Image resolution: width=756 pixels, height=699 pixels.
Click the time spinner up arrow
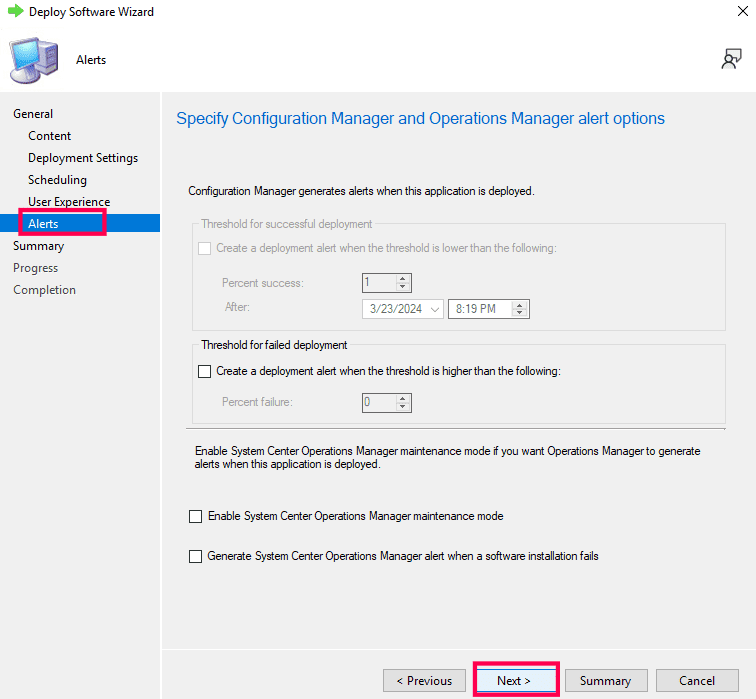click(x=519, y=305)
